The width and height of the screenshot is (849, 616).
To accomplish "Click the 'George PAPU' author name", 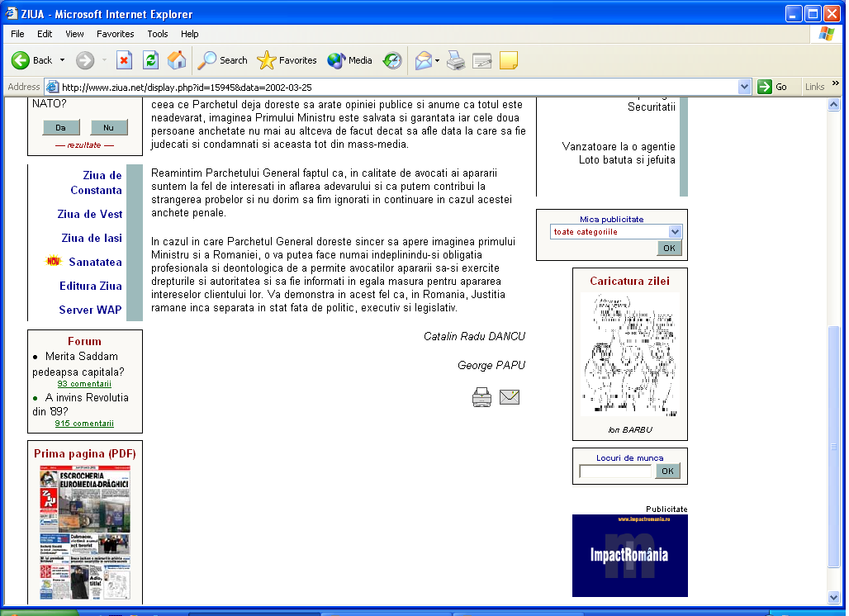I will [491, 365].
